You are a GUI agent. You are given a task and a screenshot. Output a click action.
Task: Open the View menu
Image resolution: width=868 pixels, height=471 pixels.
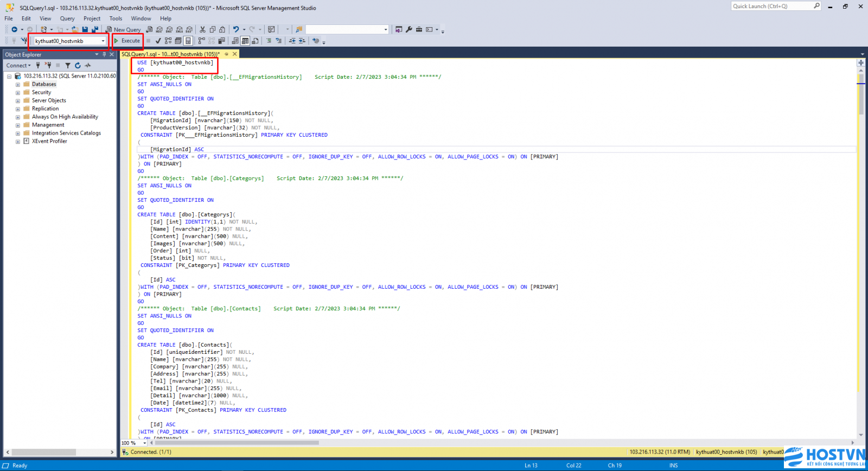point(46,18)
